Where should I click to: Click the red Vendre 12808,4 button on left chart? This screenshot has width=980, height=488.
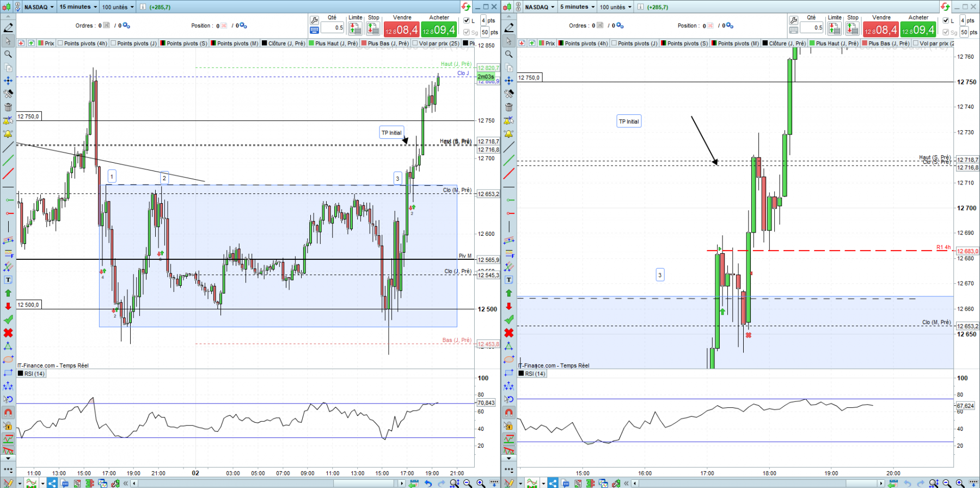coord(401,29)
